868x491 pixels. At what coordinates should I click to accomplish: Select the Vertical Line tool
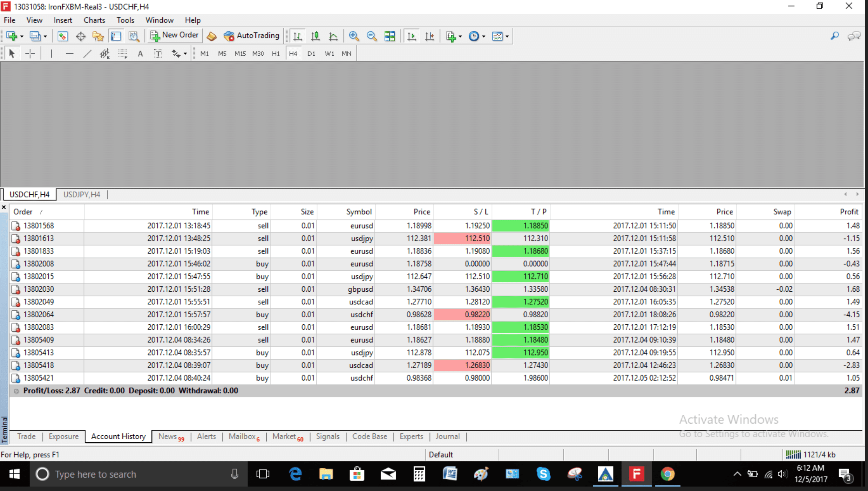click(x=51, y=53)
